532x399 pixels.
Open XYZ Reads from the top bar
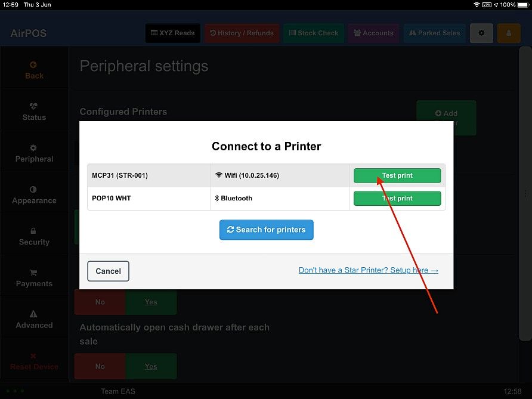(173, 33)
